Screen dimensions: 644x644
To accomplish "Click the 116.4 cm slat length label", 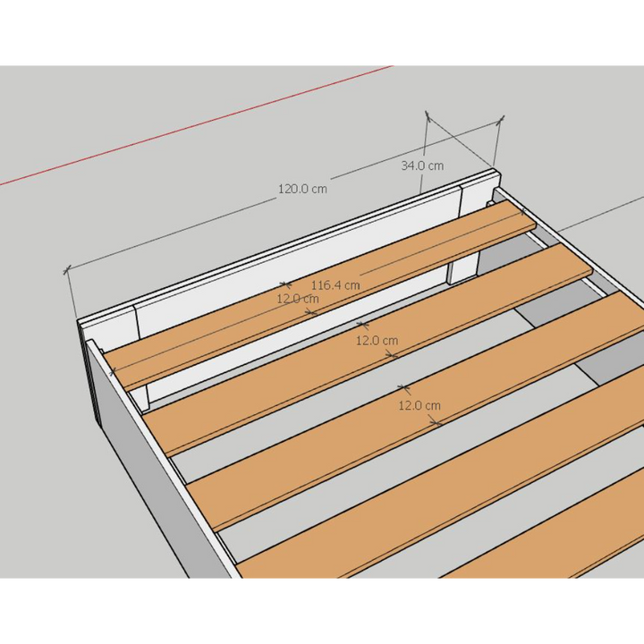I will [335, 285].
